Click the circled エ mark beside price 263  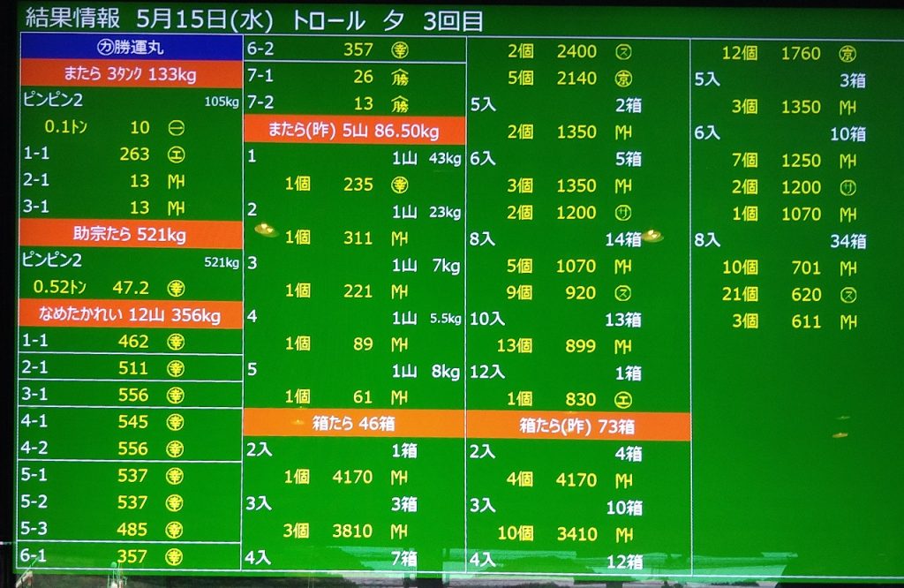coord(176,154)
